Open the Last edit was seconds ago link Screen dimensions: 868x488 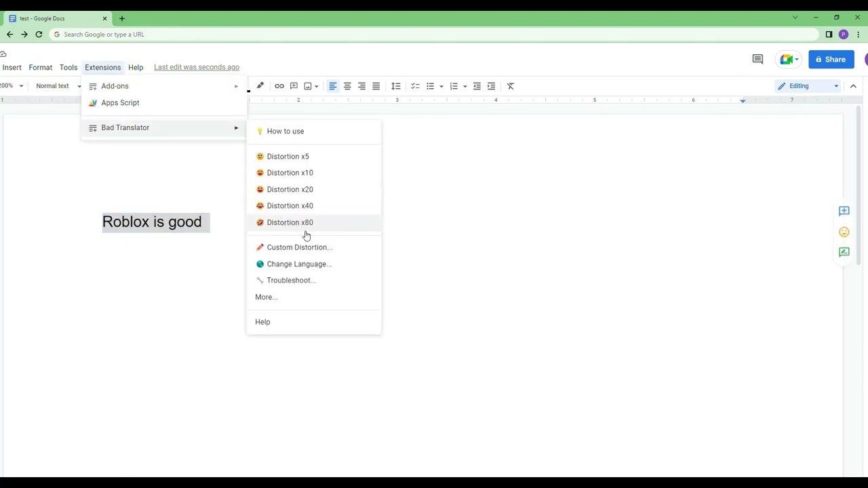pos(197,67)
